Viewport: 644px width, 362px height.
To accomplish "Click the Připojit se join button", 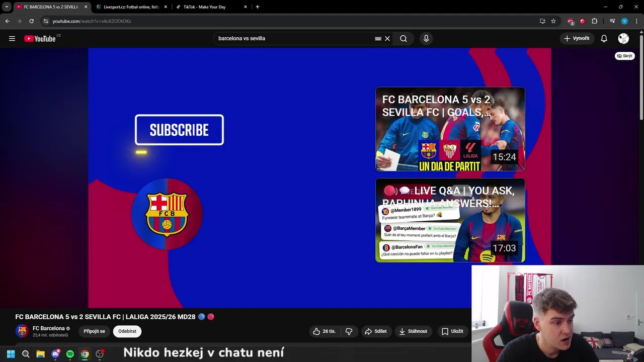I will pyautogui.click(x=94, y=331).
